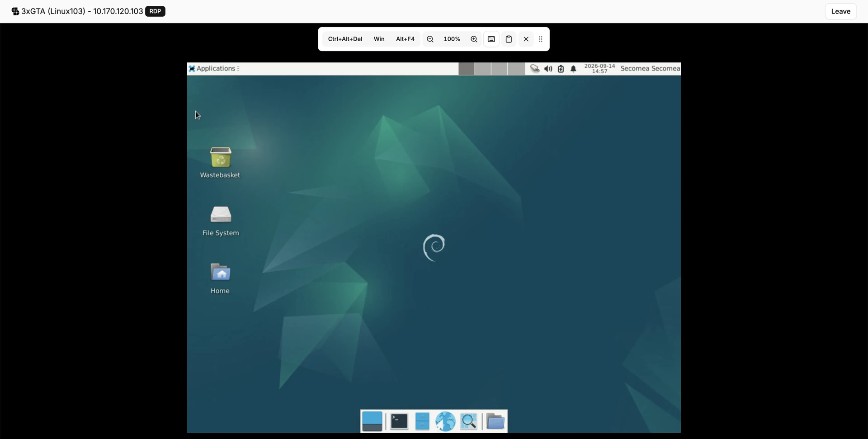
Task: Click the RDP protocol badge
Action: (155, 11)
